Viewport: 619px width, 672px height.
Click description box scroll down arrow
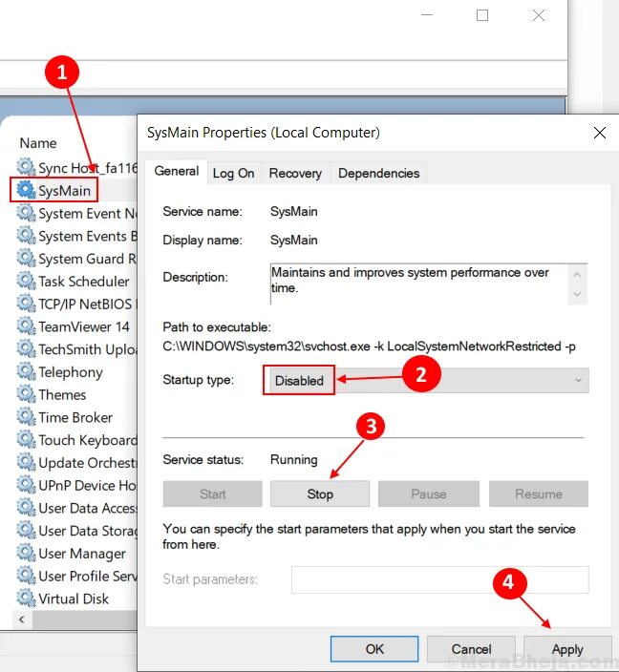click(577, 294)
